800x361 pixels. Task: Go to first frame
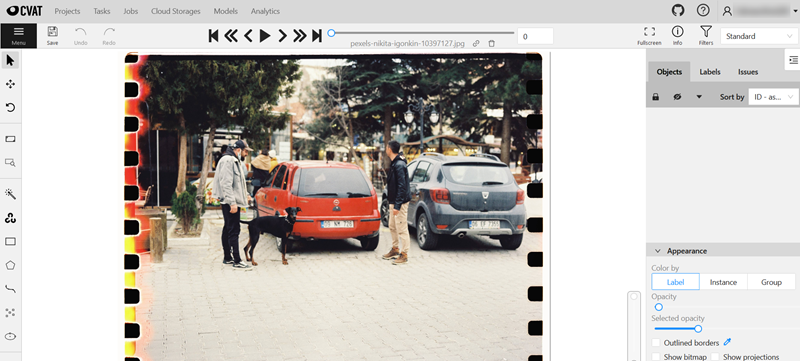(x=214, y=36)
